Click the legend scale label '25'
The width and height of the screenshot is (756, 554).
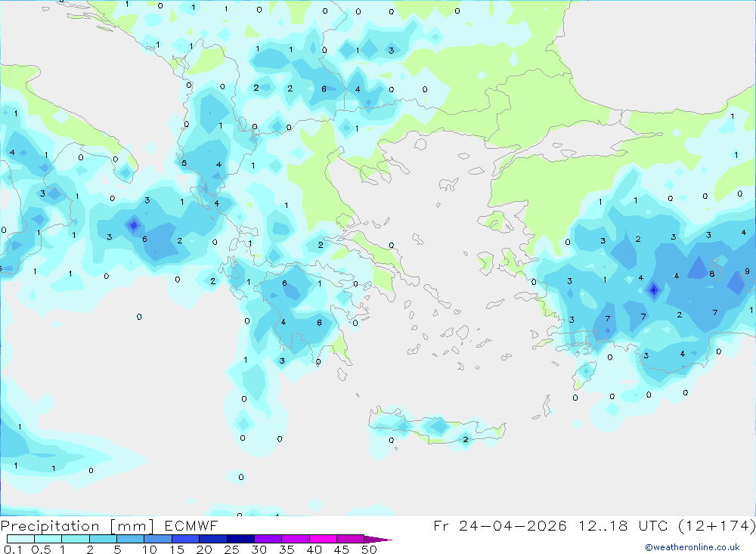[232, 549]
